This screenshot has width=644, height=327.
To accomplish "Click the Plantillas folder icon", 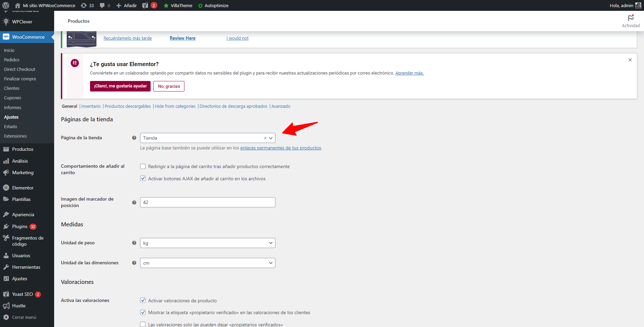I will 6,199.
